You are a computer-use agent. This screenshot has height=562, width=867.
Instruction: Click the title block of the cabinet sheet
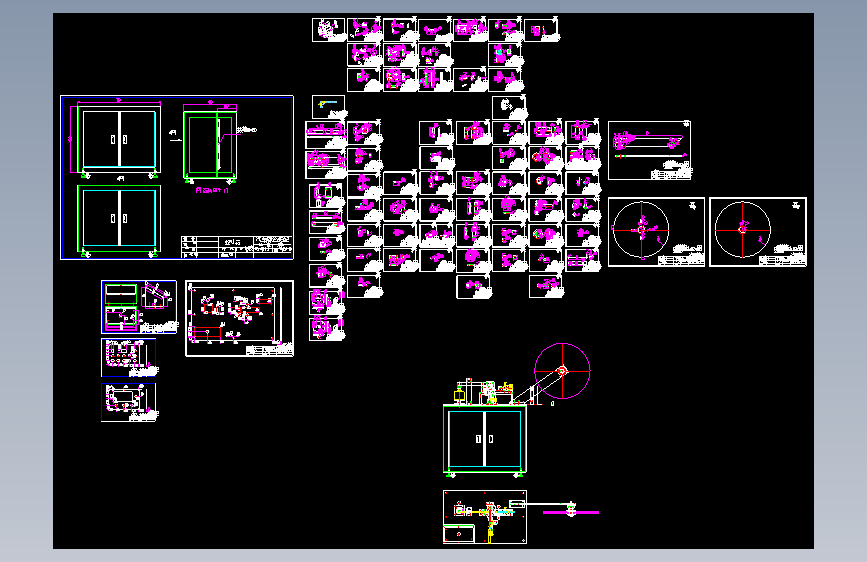coord(237,247)
